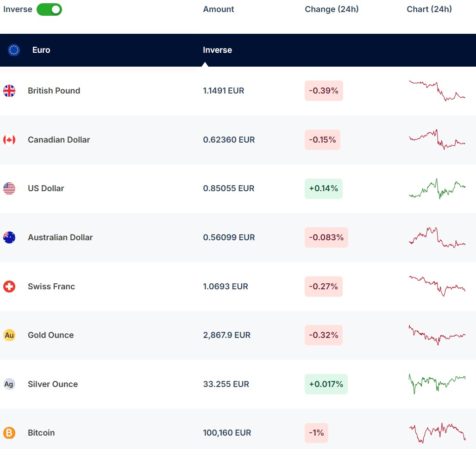Click the British Pound -0.39% change badge
The height and width of the screenshot is (449, 476).
(x=324, y=91)
